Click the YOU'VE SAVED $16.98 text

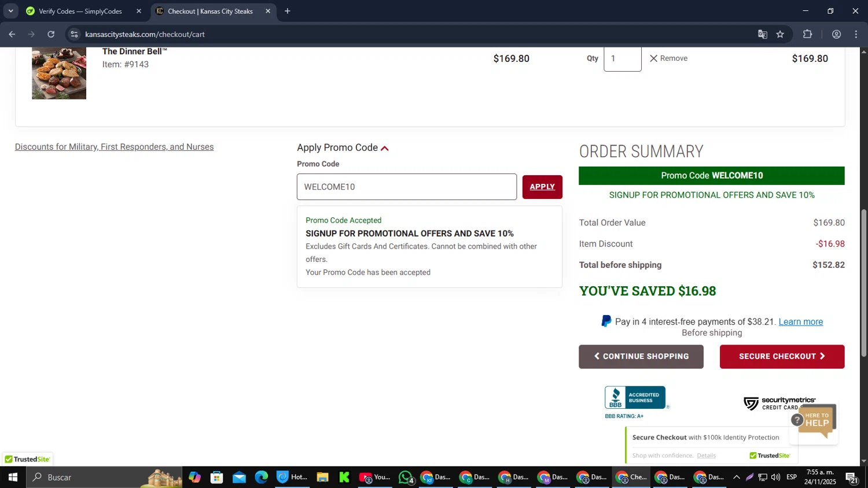tap(648, 291)
